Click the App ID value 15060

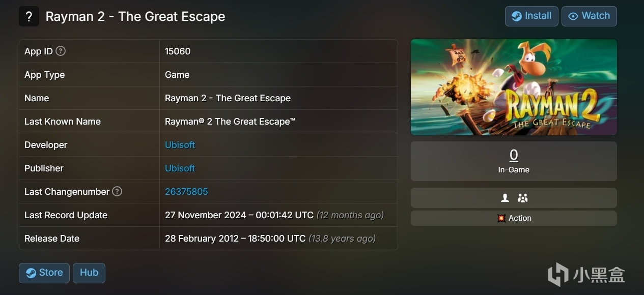tap(178, 51)
